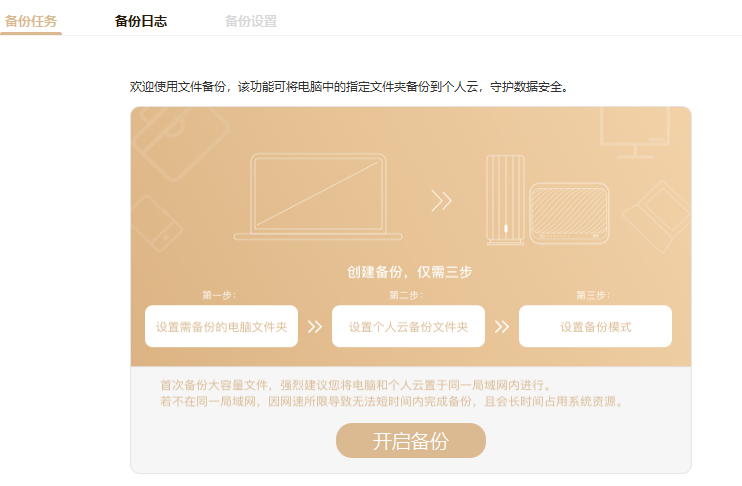Switch to the 备份日志 tab
The width and height of the screenshot is (742, 486).
(141, 21)
